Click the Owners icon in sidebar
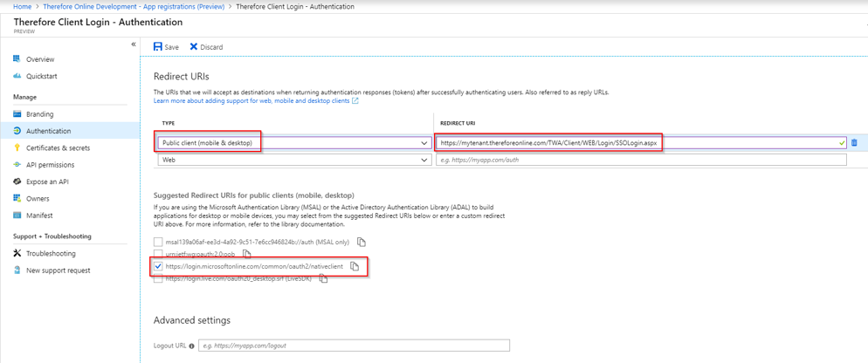868x363 pixels. [x=17, y=198]
